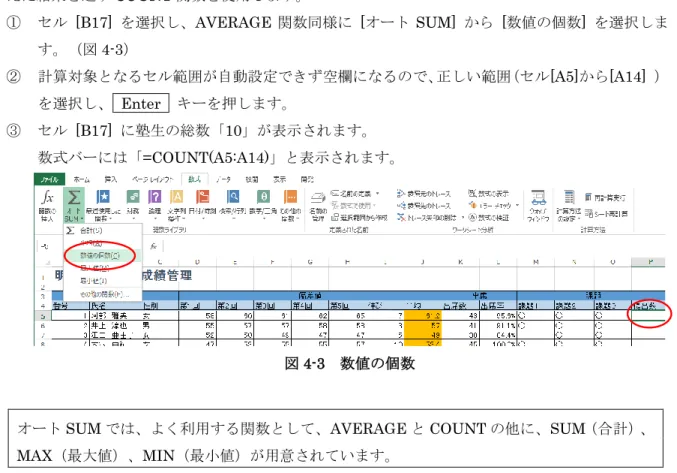Open the ファイル tab
This screenshot has height=473, width=677.
pyautogui.click(x=50, y=179)
